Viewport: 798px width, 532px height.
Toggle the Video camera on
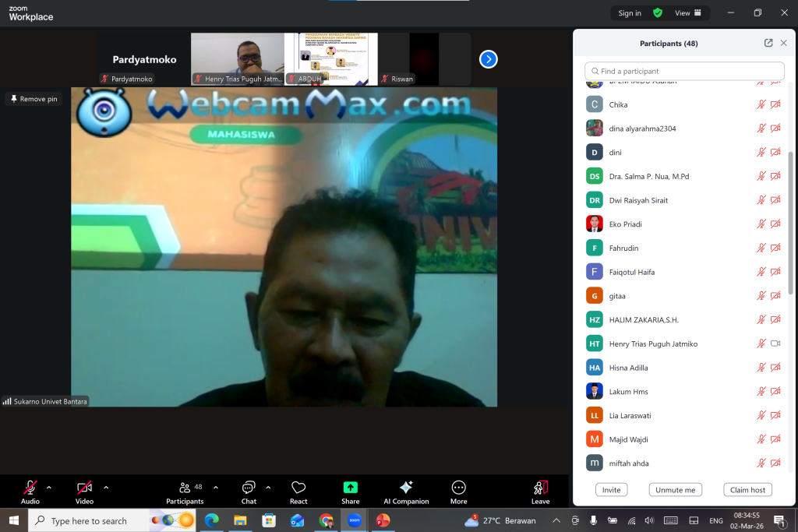tap(84, 488)
